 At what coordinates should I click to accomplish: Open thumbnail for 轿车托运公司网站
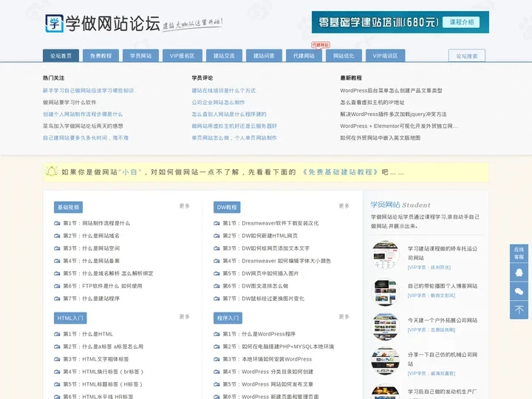(x=385, y=255)
